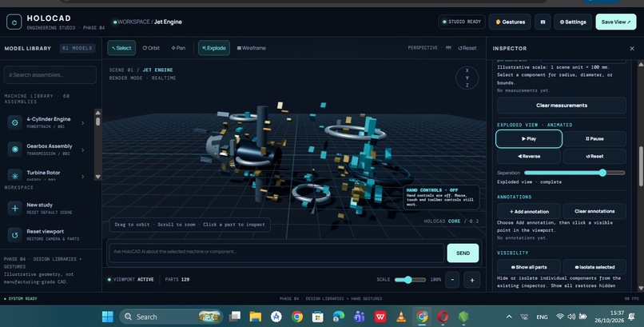Toggle Wireframe rendering
The image size is (644, 327).
pyautogui.click(x=252, y=48)
